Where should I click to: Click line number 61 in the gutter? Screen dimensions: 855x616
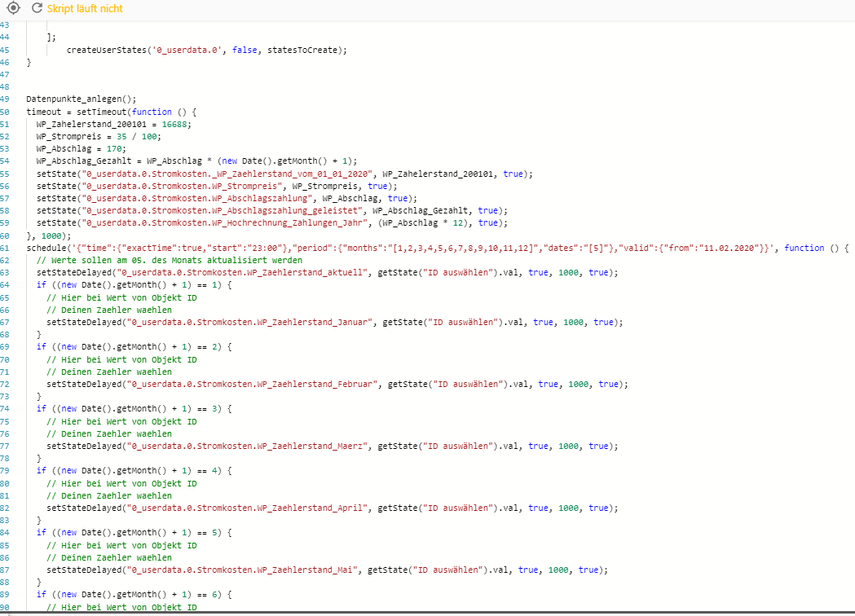[5, 248]
